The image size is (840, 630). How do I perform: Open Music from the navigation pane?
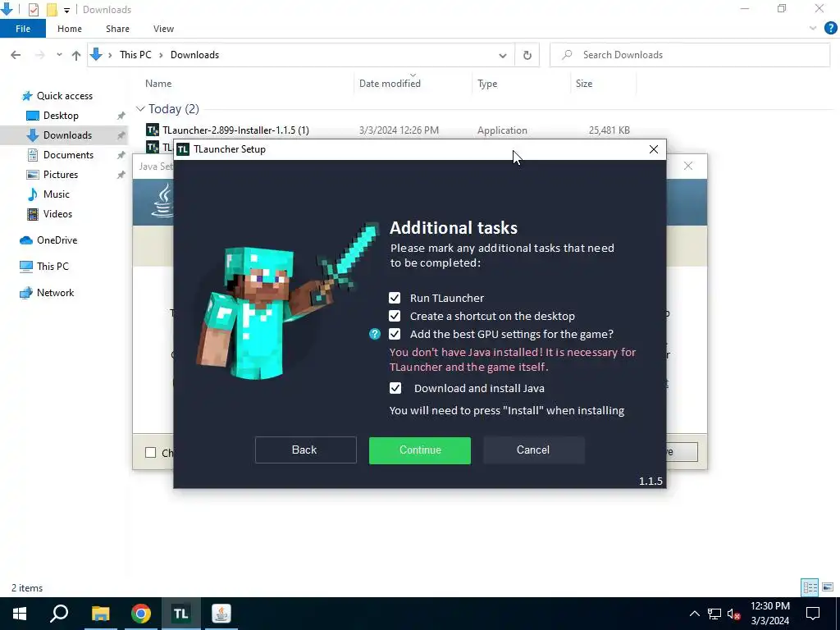click(x=57, y=194)
